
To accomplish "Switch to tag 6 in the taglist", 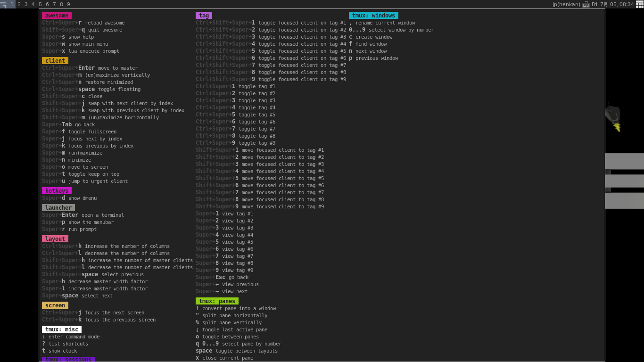I will 47,4.
